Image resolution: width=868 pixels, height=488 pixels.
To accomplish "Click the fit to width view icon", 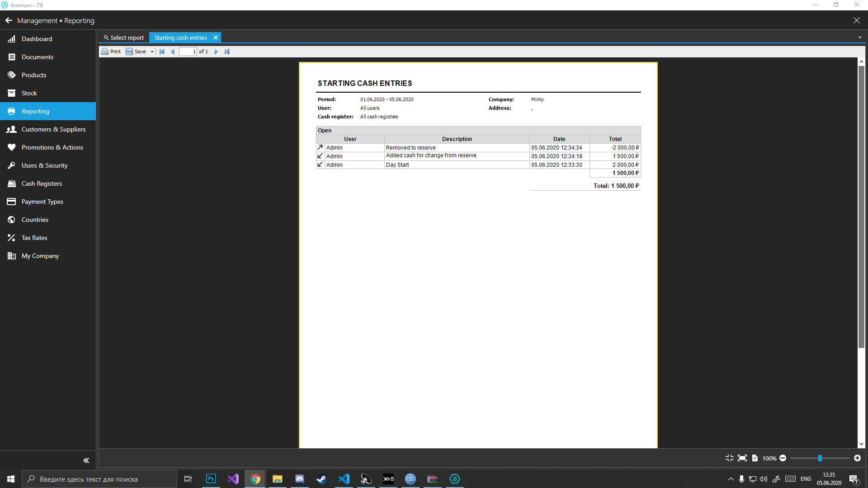I will (x=742, y=458).
